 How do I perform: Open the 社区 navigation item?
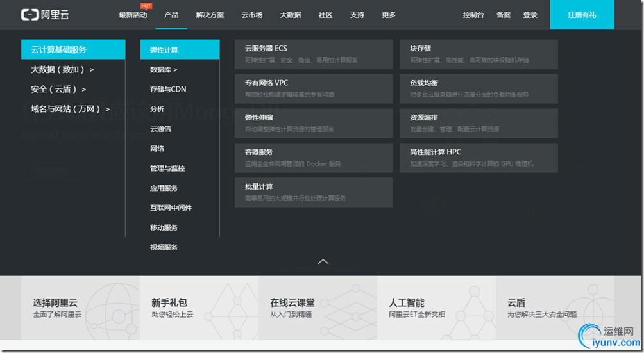tap(325, 15)
